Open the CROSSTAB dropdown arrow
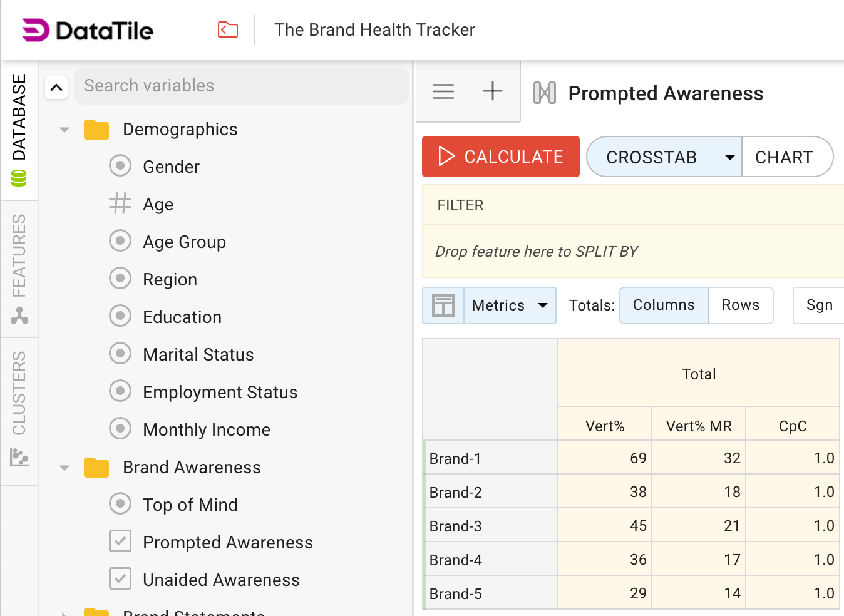 pos(729,157)
